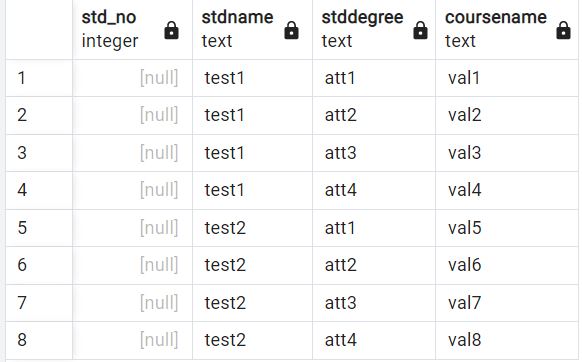Click the val6 coursename cell

point(507,265)
